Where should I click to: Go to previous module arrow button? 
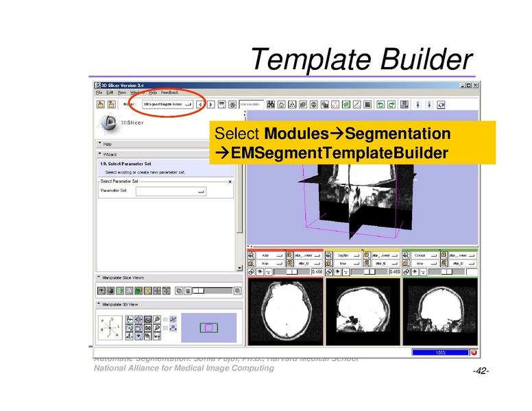tap(200, 104)
